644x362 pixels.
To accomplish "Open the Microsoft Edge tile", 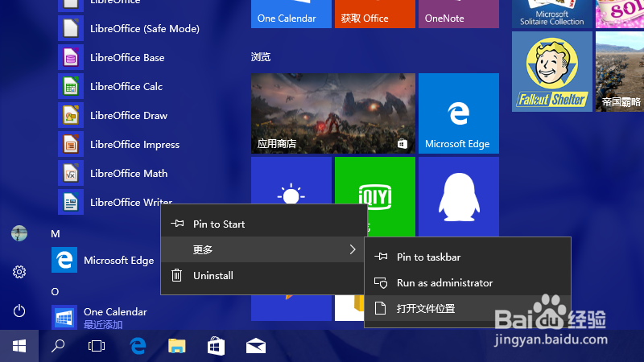I will pos(459,113).
